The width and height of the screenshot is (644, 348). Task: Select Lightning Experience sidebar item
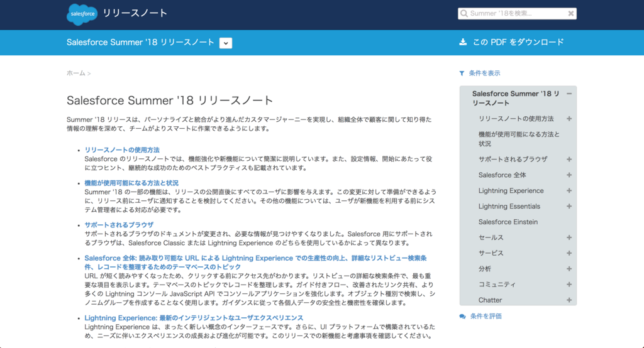pos(511,190)
